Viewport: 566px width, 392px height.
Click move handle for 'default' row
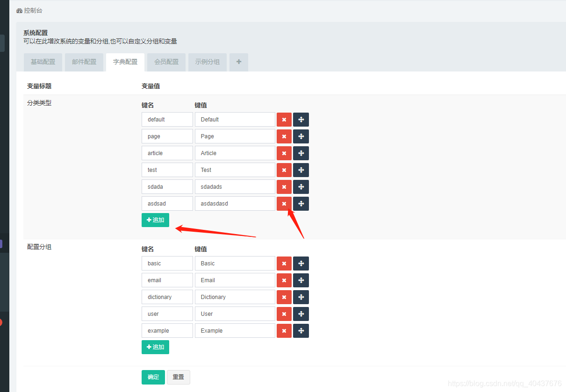click(301, 120)
